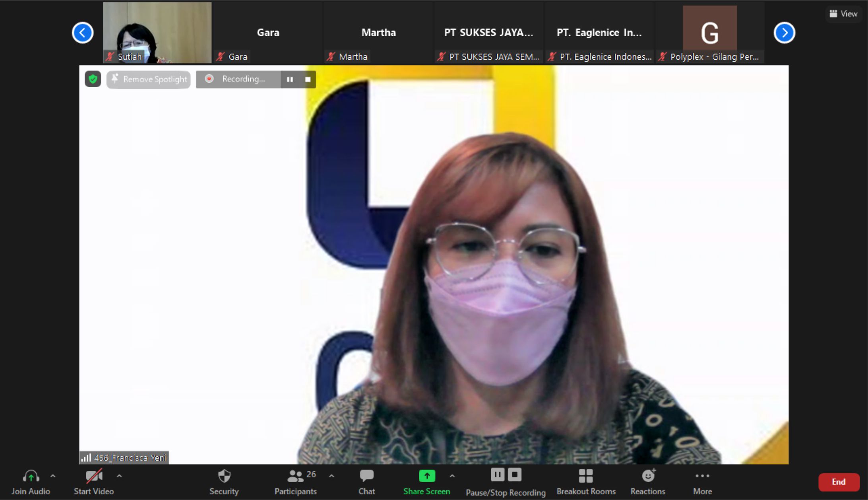
Task: Stop recording in top recording bar
Action: [308, 79]
